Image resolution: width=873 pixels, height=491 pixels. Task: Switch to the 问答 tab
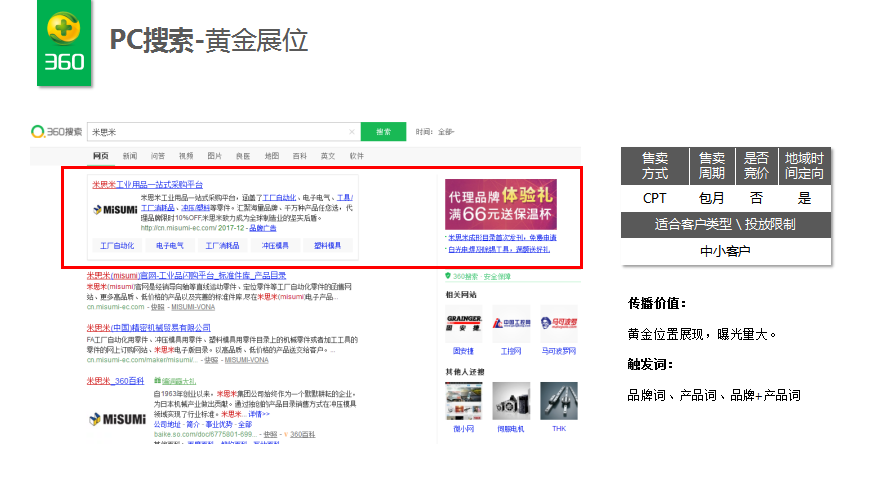click(158, 156)
